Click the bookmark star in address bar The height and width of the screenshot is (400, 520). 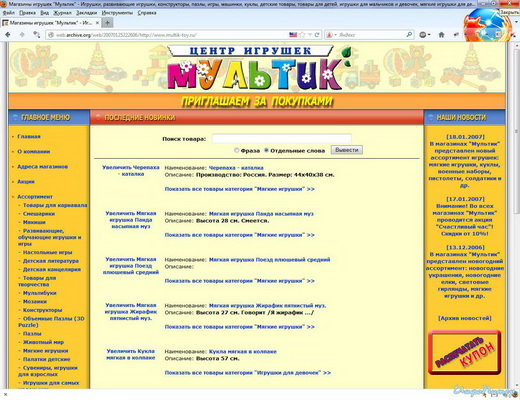(x=302, y=35)
